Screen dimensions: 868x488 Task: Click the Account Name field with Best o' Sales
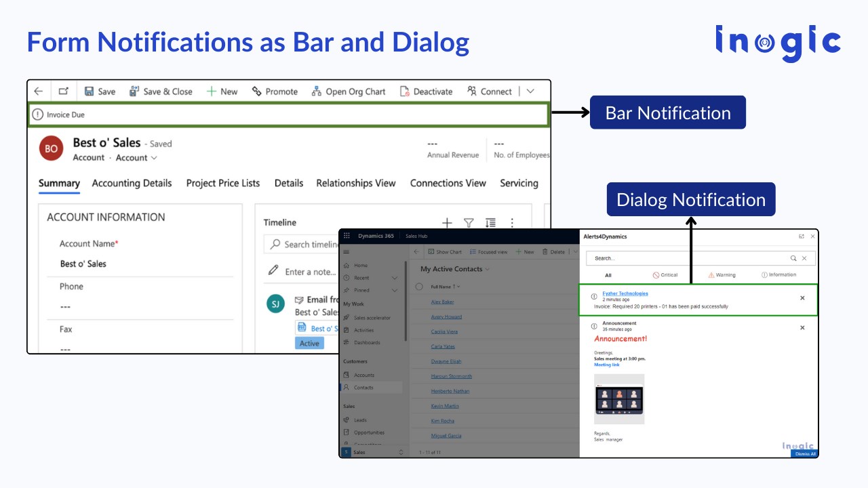(x=83, y=264)
